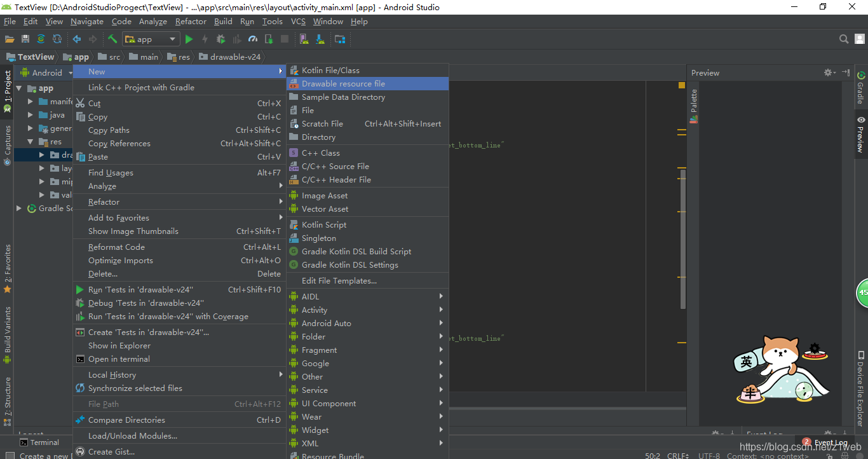Viewport: 868px width, 459px height.
Task: Open the Refactor menu in menu bar
Action: pyautogui.click(x=191, y=21)
